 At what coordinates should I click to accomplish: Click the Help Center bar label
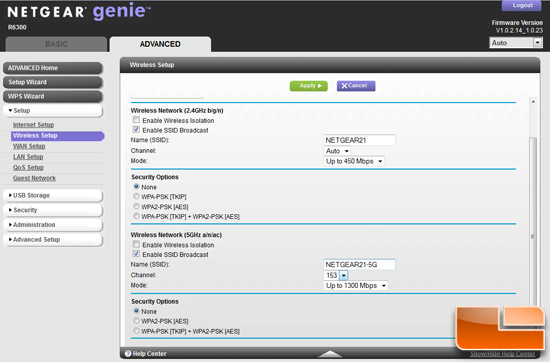[x=149, y=354]
